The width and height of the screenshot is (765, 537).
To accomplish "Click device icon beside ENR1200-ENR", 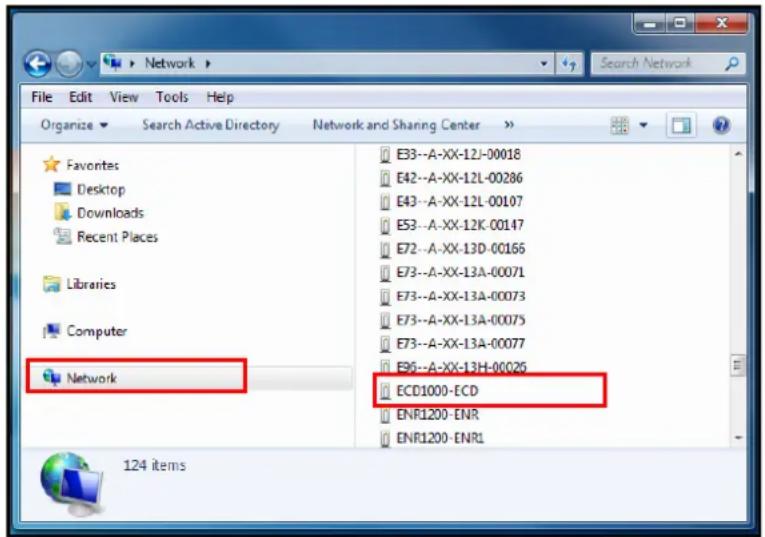I will coord(385,415).
